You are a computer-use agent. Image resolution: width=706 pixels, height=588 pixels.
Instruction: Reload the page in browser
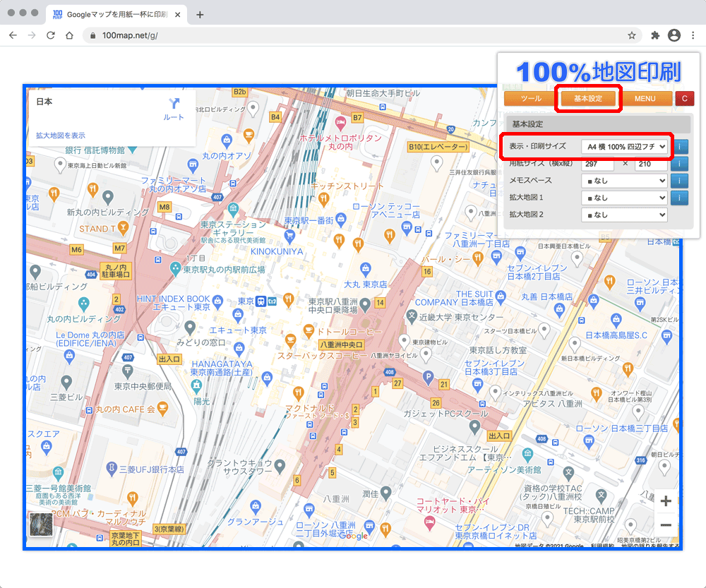(x=51, y=35)
